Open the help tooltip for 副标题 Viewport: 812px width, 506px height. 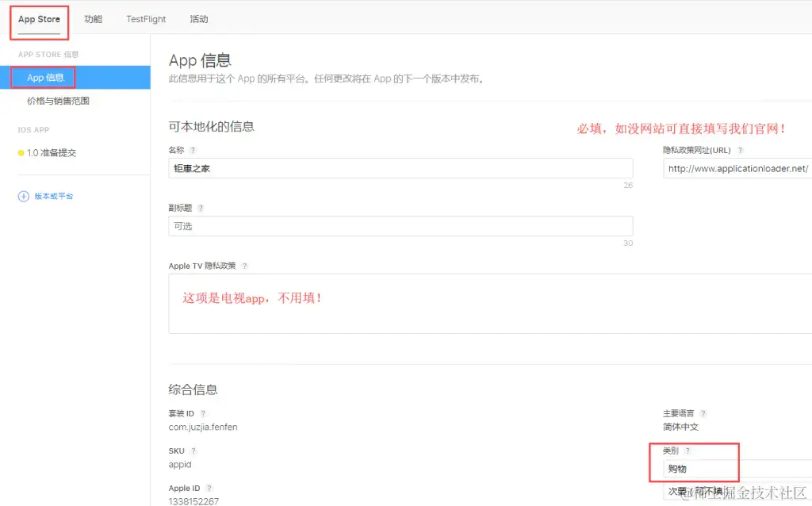coord(202,208)
